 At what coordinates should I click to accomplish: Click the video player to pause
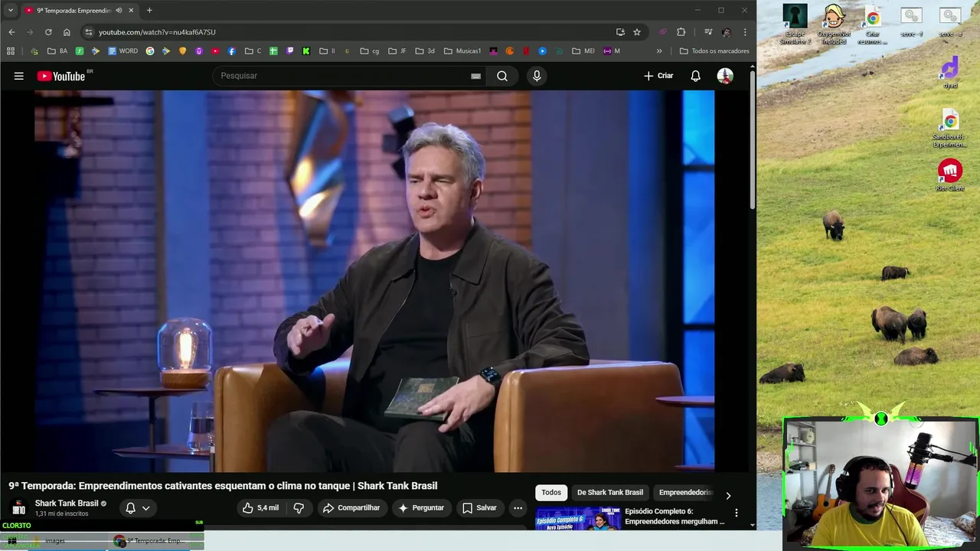pyautogui.click(x=374, y=282)
